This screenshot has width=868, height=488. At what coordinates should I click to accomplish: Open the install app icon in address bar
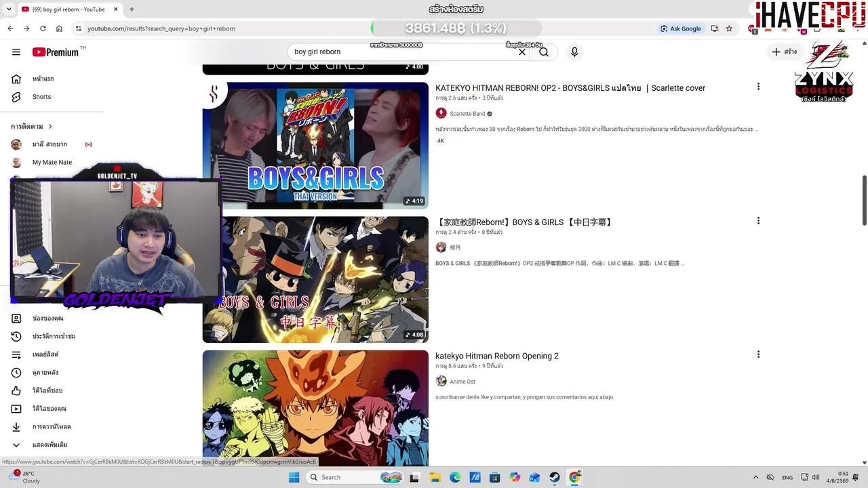714,28
